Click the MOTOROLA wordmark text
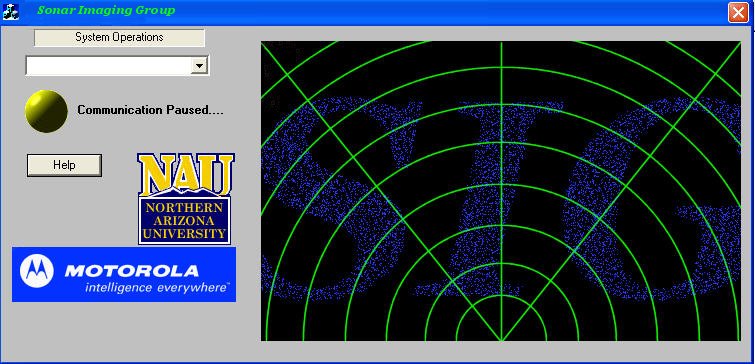755x364 pixels. click(x=131, y=271)
